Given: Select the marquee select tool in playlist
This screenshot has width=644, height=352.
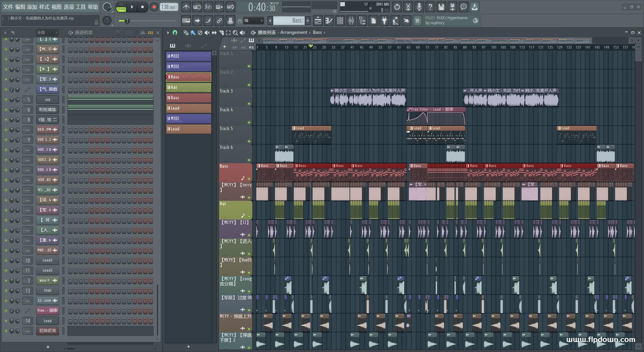Looking at the screenshot, I should click(x=228, y=33).
